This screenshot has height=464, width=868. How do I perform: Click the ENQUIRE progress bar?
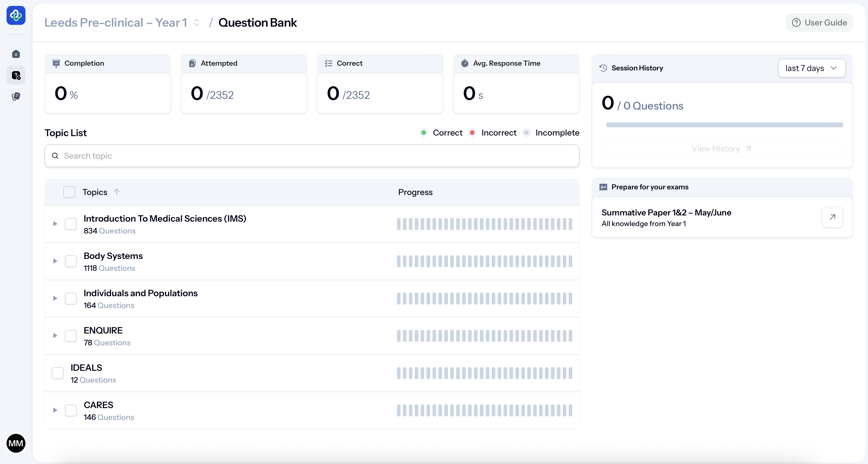[484, 336]
